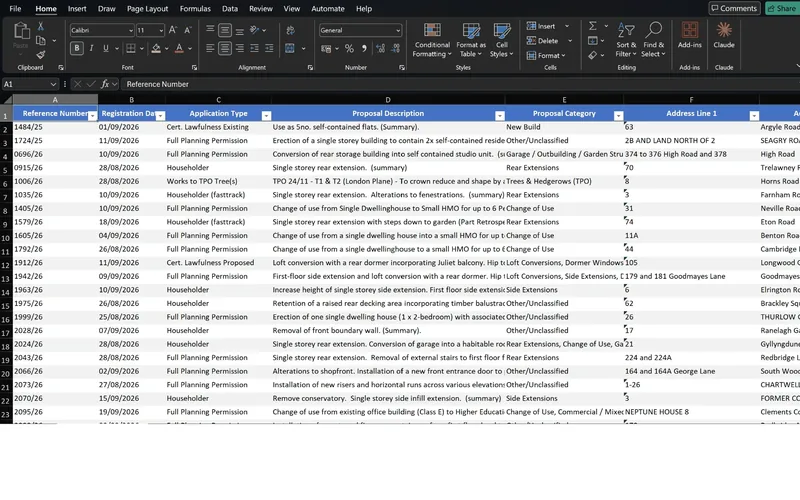Click the Accounting Number Format icon
This screenshot has width=800, height=500.
(x=326, y=48)
